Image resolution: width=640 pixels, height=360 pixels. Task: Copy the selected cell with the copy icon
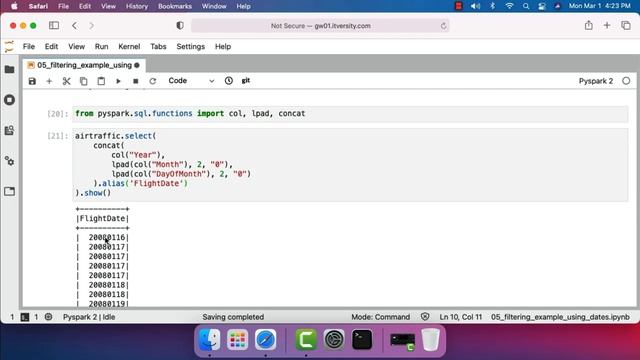84,81
